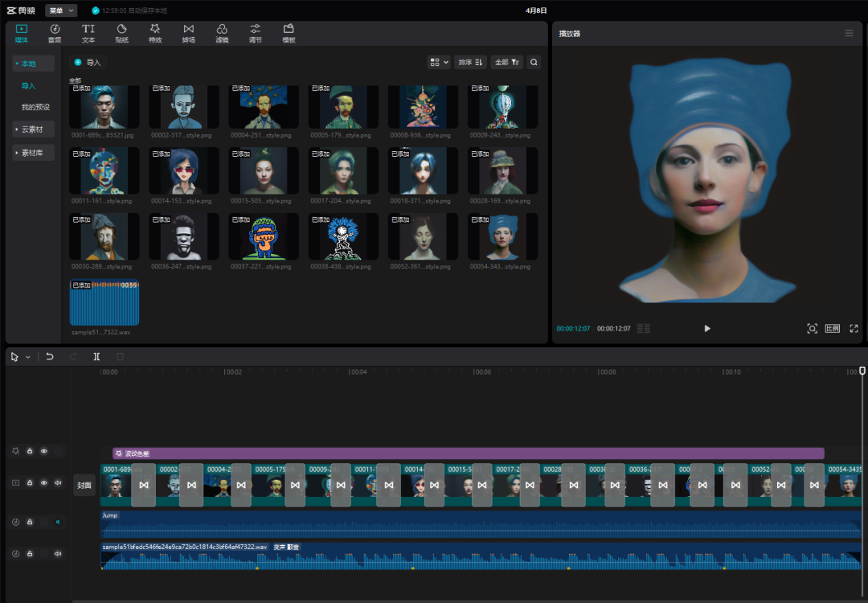The height and width of the screenshot is (603, 868).
Task: Click the 封面 cover button on timeline
Action: (x=84, y=485)
